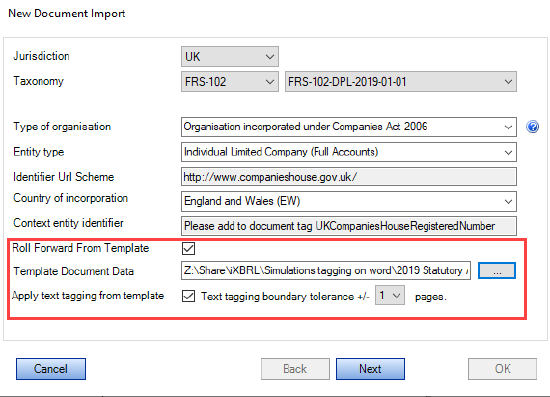550x397 pixels.
Task: Click the Context entity identifier field
Action: click(349, 226)
